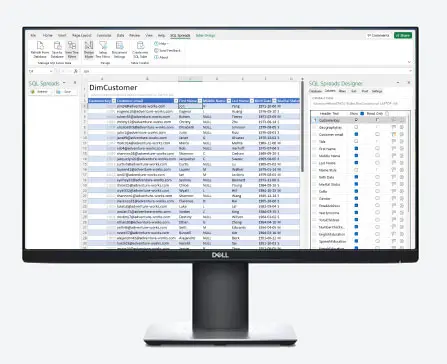Viewport: 447px width, 364px height.
Task: Switch to the Page Layout ribbon tab
Action: 82,35
